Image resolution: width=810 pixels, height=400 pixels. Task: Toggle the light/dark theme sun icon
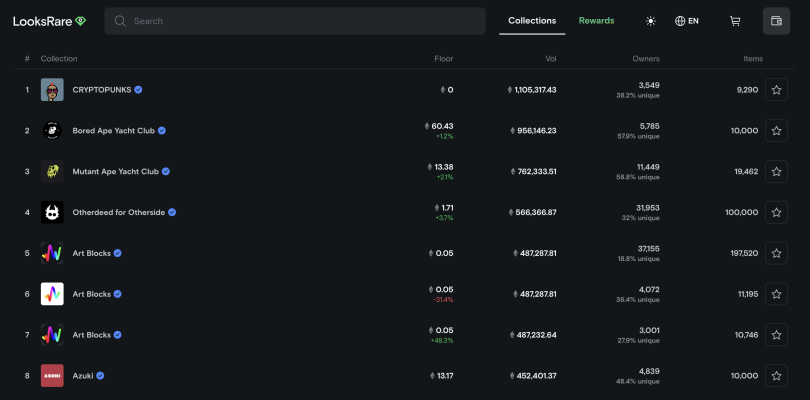[x=651, y=21]
